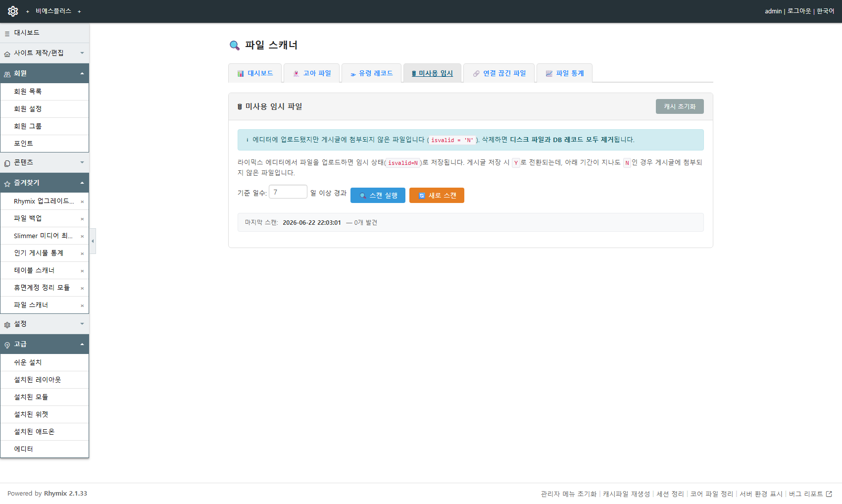This screenshot has height=504, width=842.
Task: Expand the 사이트 제작/편집 menu arrow
Action: (x=82, y=53)
